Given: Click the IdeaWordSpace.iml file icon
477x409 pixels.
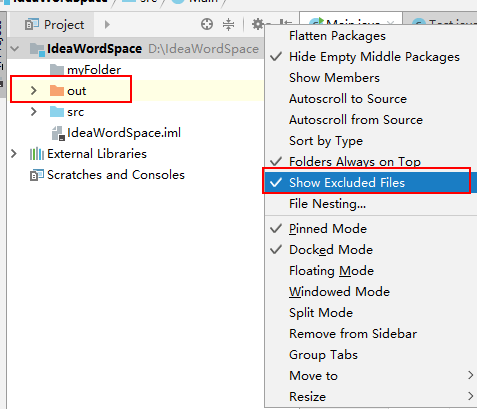Looking at the screenshot, I should pyautogui.click(x=58, y=133).
